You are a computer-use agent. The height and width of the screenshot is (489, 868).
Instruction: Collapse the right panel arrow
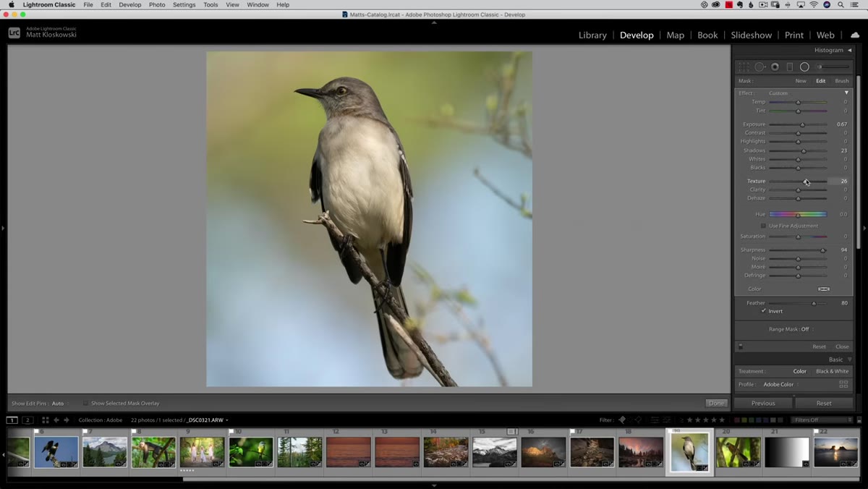[865, 229]
